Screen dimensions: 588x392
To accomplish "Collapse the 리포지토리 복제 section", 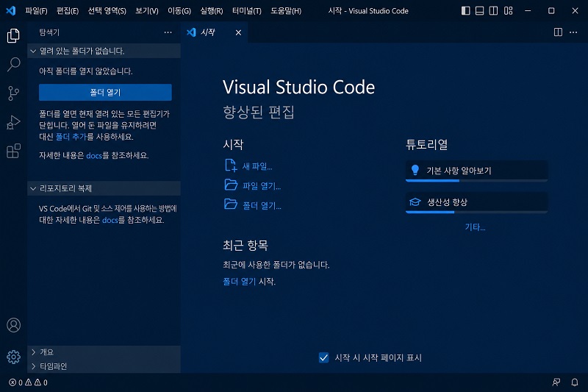I will [x=104, y=188].
